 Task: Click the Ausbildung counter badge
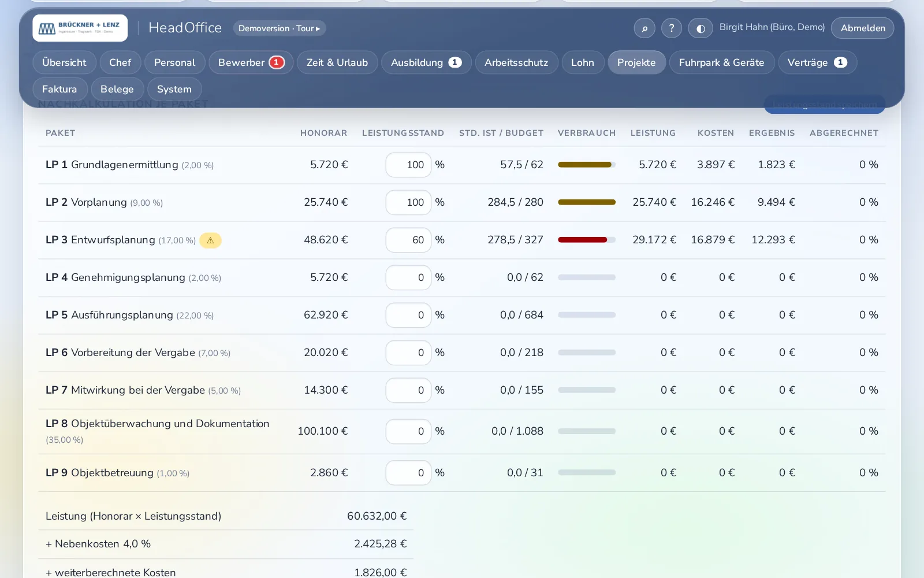455,62
